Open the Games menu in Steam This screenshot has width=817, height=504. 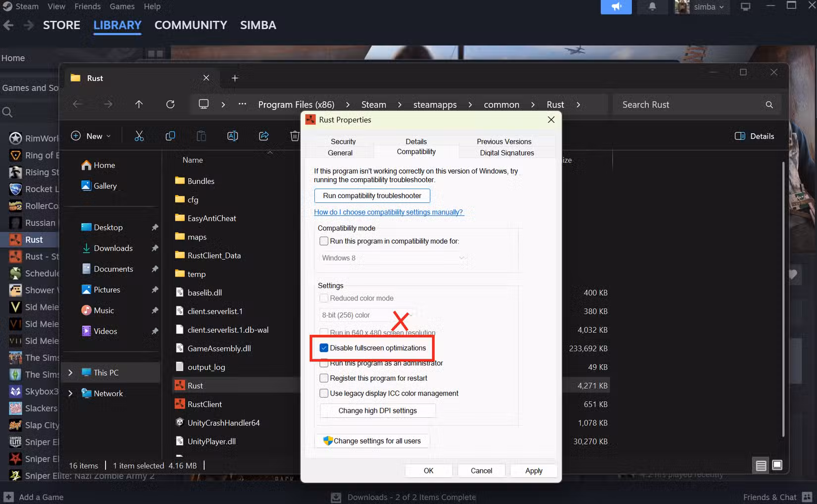click(122, 6)
